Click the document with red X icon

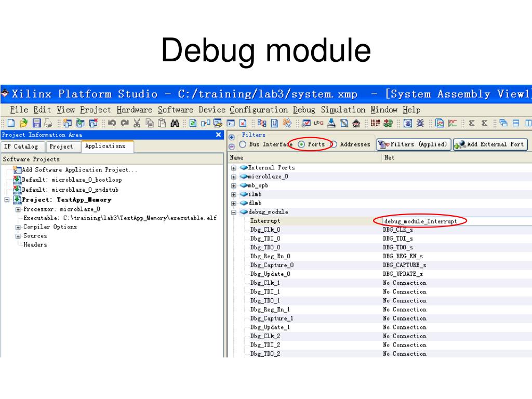(243, 123)
